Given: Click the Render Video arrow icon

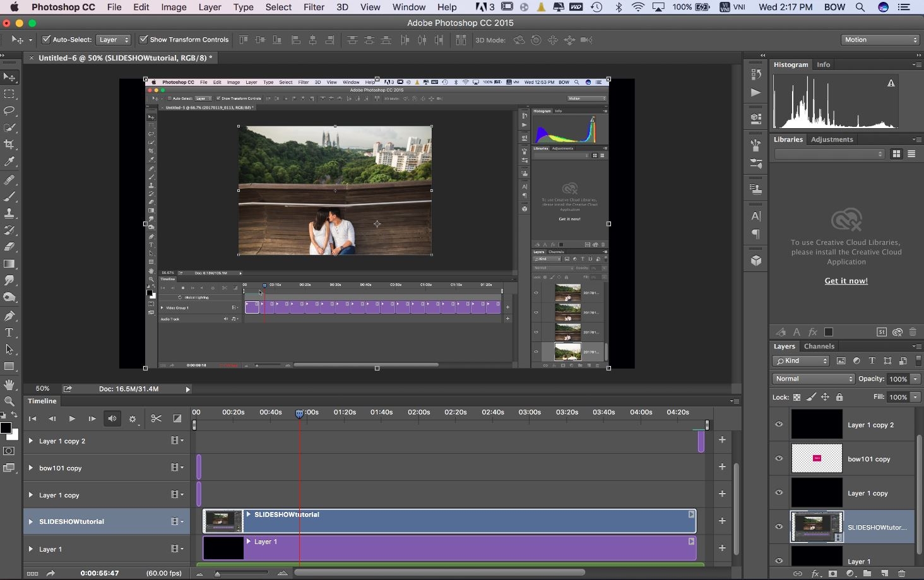Looking at the screenshot, I should tap(50, 573).
